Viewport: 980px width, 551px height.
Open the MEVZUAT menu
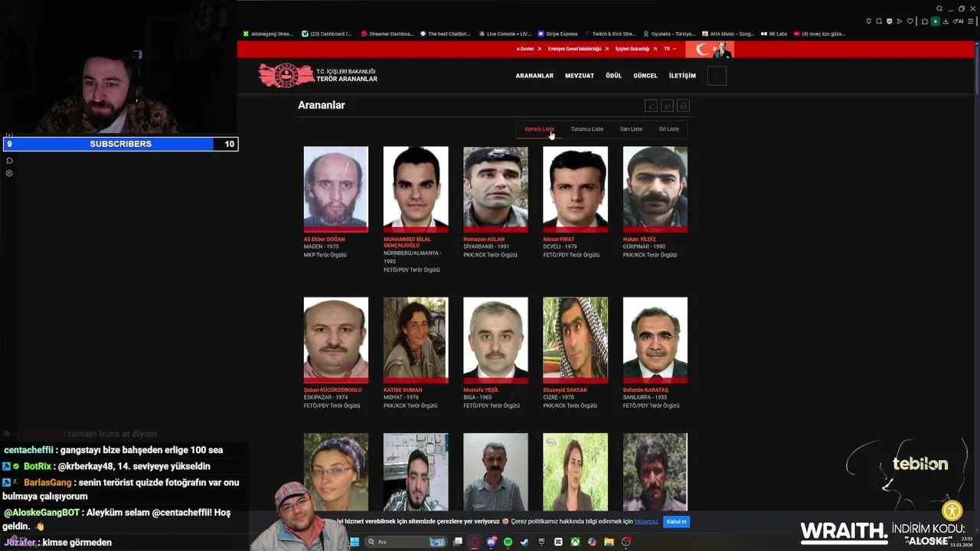tap(580, 76)
